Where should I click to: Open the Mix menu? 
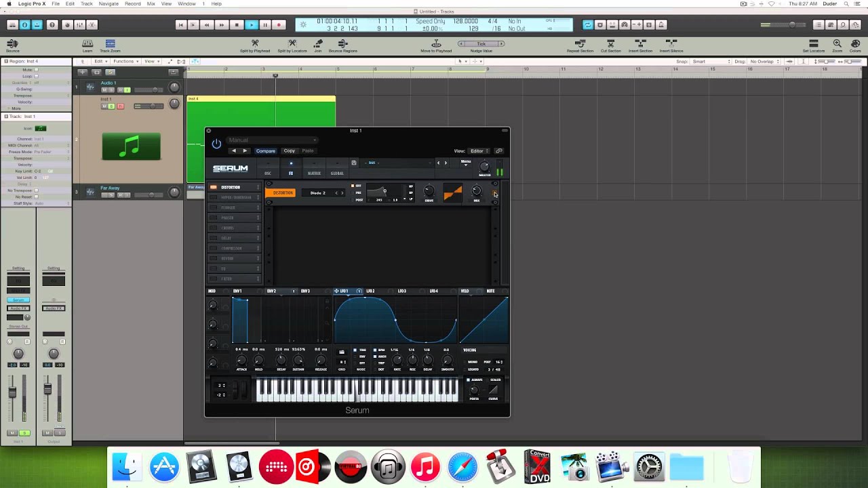(151, 3)
